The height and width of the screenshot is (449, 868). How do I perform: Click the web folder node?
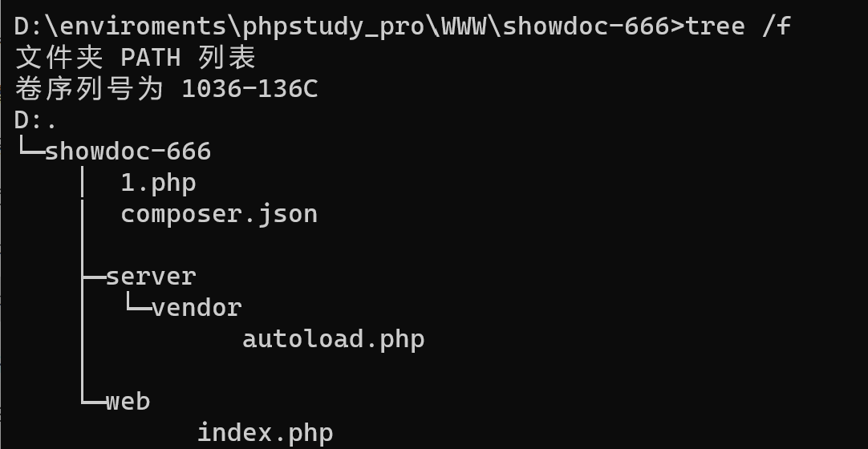128,402
